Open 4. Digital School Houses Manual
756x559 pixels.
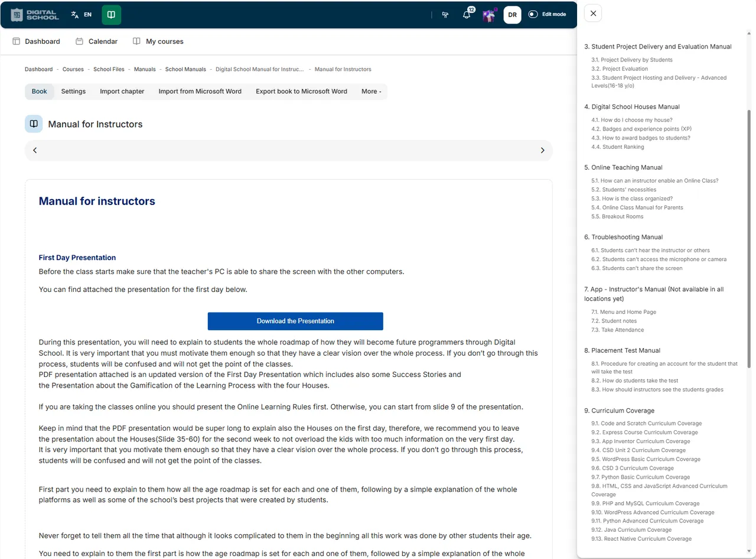[632, 107]
